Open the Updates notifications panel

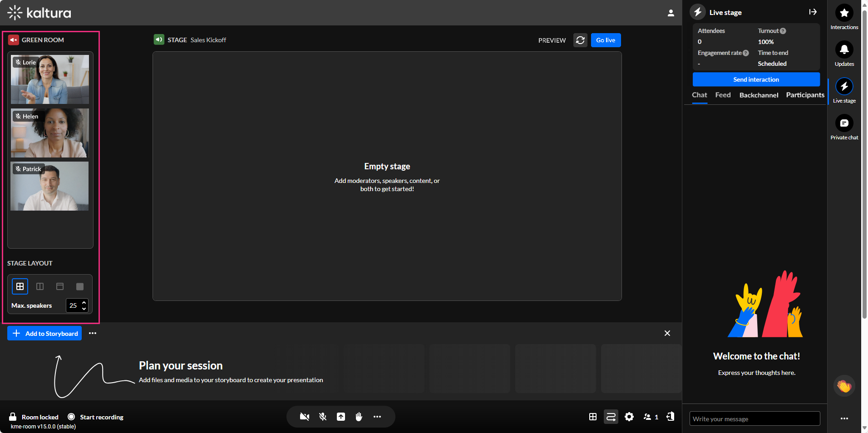[844, 54]
